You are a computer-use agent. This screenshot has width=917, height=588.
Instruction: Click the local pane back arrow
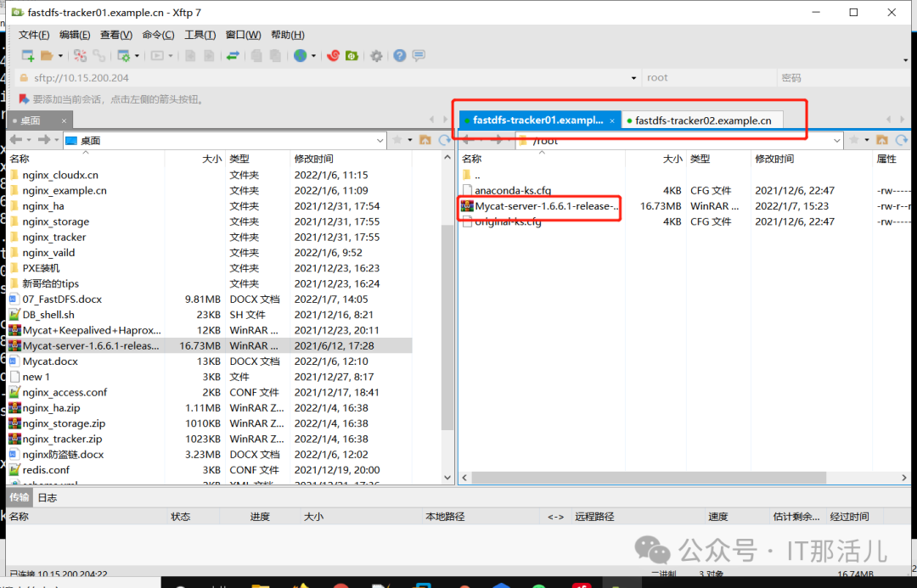tap(16, 140)
